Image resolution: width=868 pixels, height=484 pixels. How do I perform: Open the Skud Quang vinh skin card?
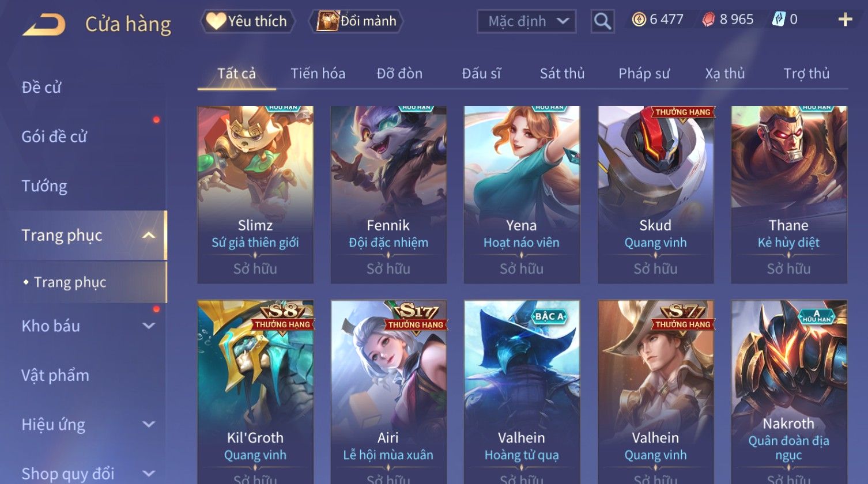click(655, 195)
